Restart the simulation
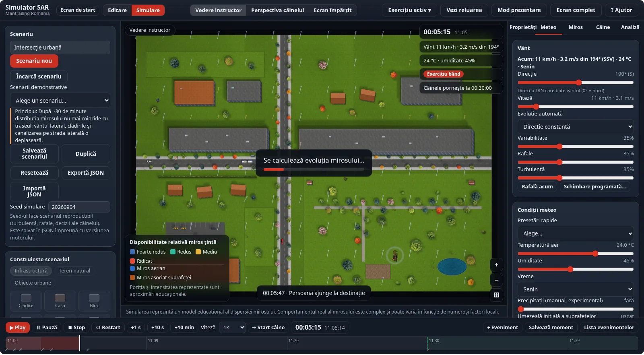 point(108,328)
